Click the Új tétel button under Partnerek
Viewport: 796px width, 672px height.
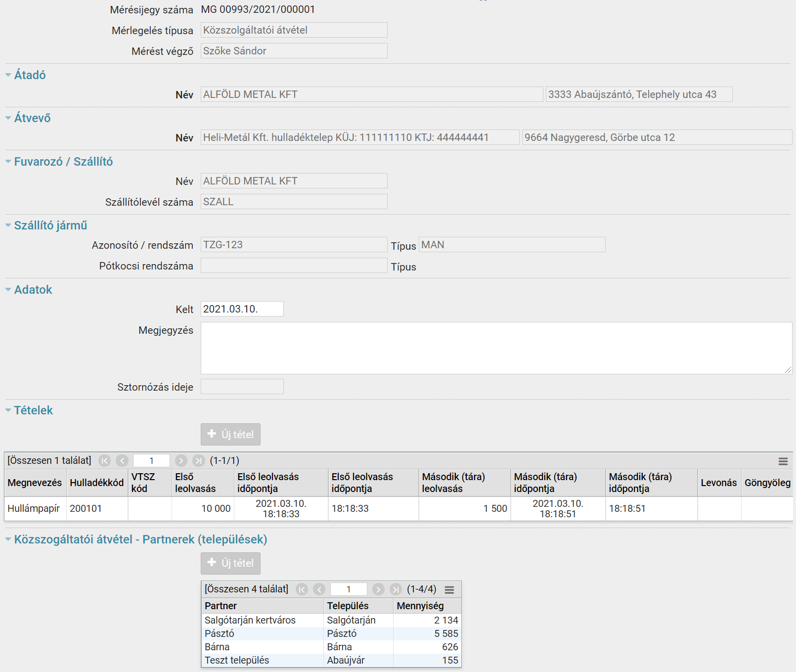pyautogui.click(x=230, y=563)
